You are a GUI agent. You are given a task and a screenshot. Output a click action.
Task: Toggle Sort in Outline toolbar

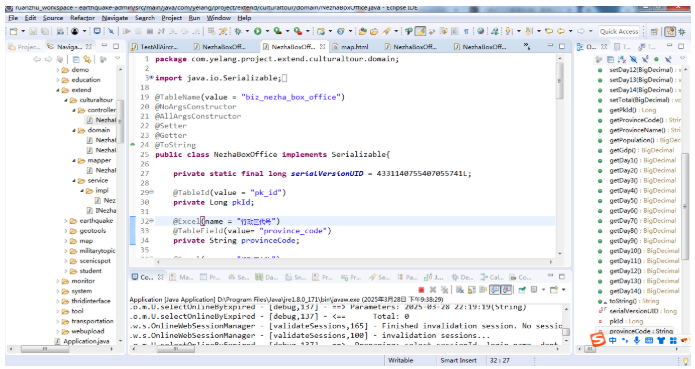click(622, 59)
